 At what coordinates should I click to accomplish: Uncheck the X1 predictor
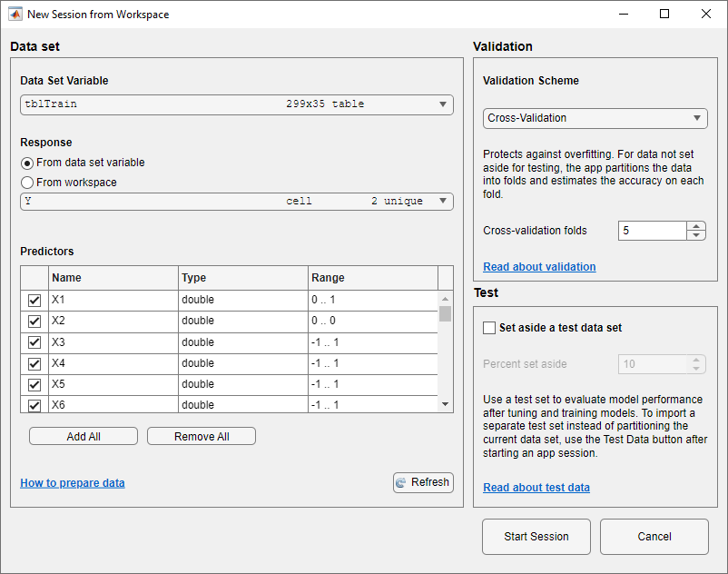click(x=34, y=300)
